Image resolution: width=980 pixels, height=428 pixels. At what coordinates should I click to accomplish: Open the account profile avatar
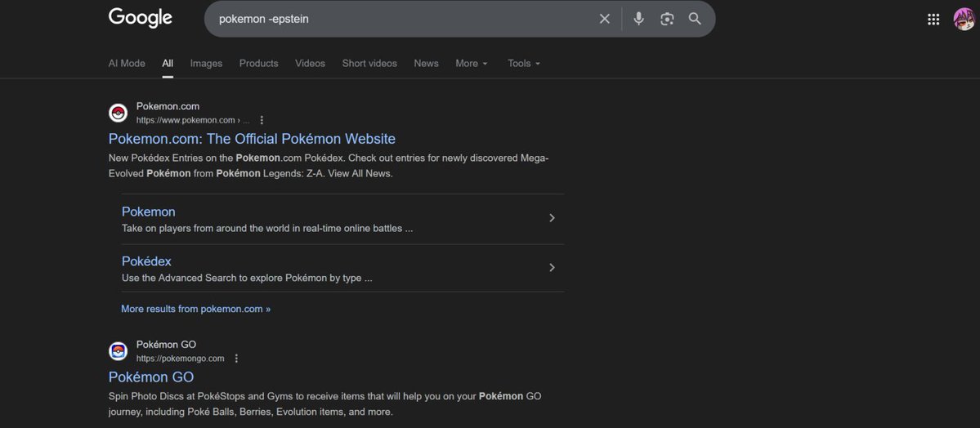pyautogui.click(x=963, y=19)
